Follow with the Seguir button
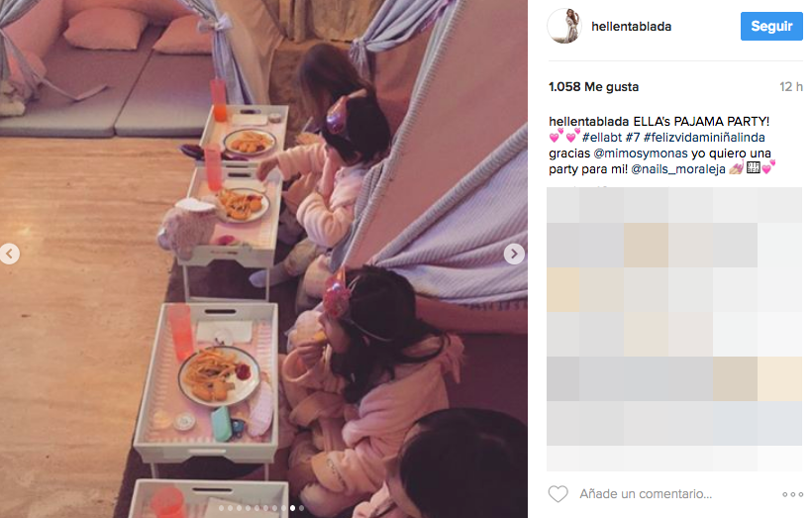The height and width of the screenshot is (518, 812). pyautogui.click(x=771, y=26)
